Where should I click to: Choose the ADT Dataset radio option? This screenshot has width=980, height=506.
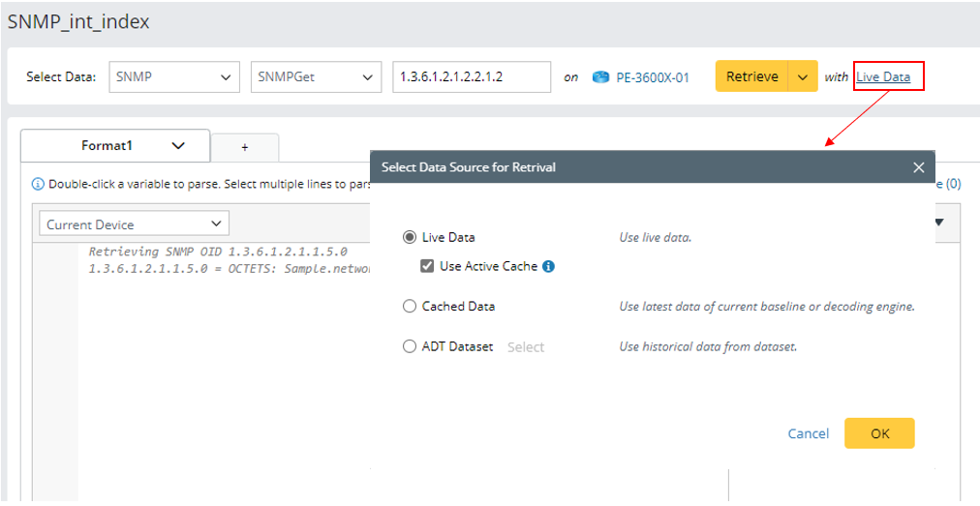coord(410,346)
